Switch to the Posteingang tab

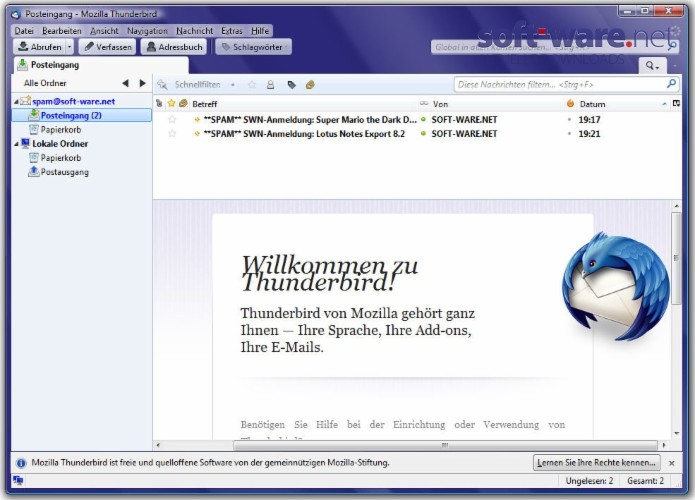click(x=101, y=65)
